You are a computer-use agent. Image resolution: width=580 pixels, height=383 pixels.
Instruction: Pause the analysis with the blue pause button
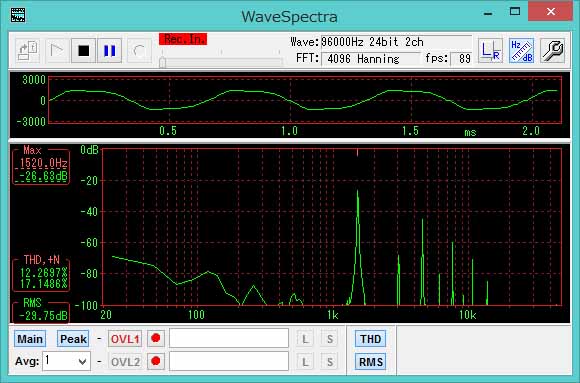[x=109, y=51]
